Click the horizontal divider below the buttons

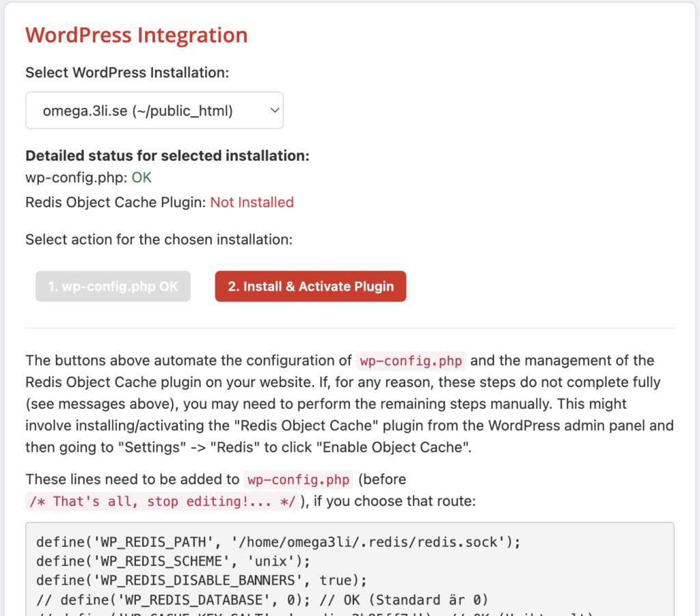pyautogui.click(x=350, y=328)
